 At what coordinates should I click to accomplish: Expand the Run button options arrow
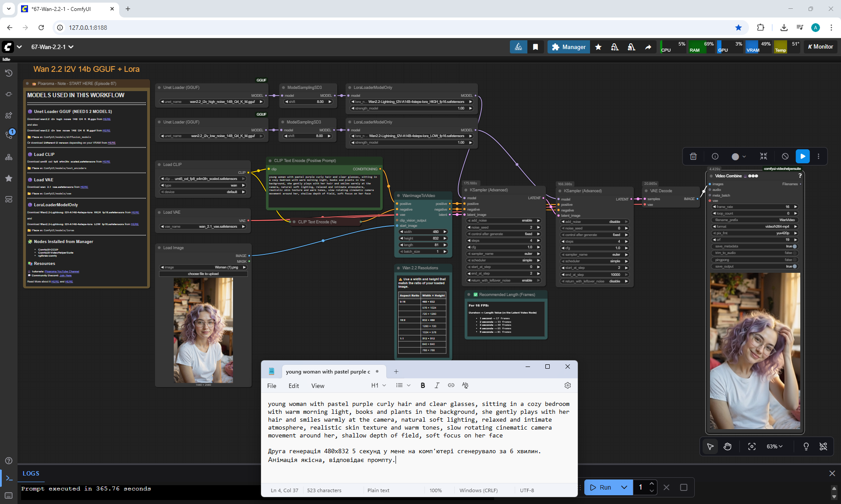point(624,487)
